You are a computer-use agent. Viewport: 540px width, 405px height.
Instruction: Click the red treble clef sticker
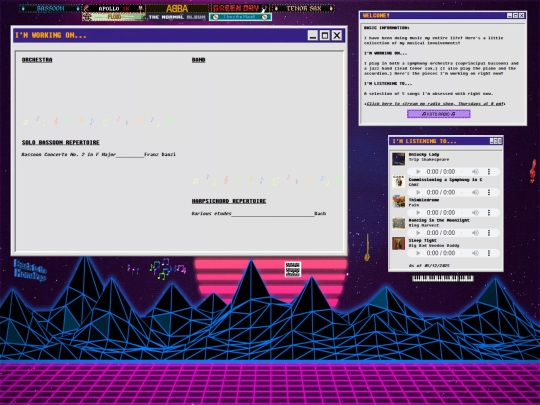(x=533, y=171)
